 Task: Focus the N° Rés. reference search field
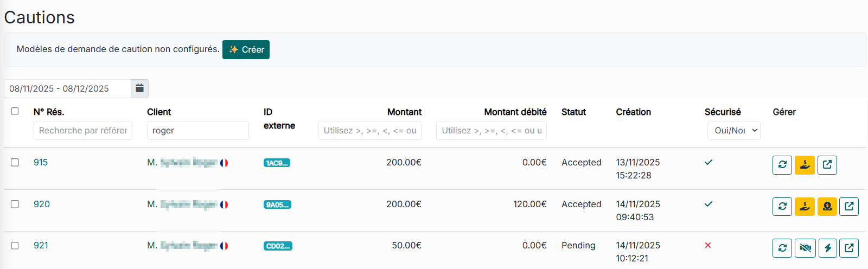coord(83,131)
